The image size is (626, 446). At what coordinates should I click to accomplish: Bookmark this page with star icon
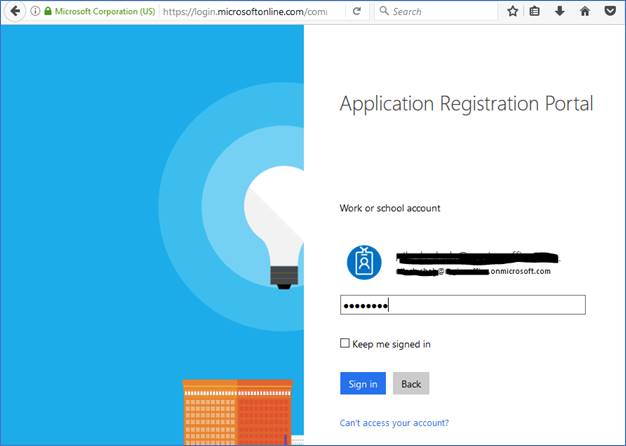[513, 11]
